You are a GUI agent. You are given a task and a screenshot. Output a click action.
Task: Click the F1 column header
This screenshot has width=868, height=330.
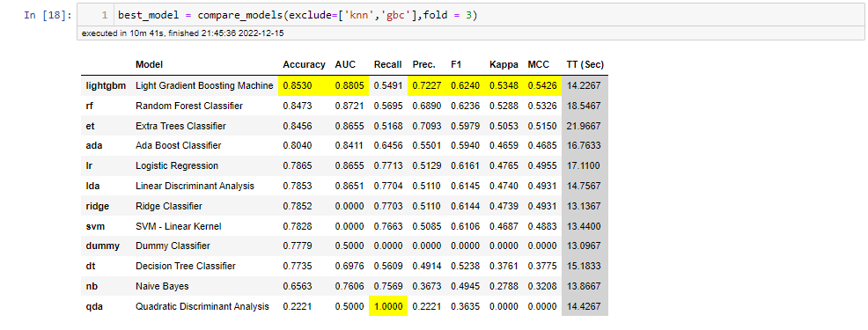tap(456, 65)
